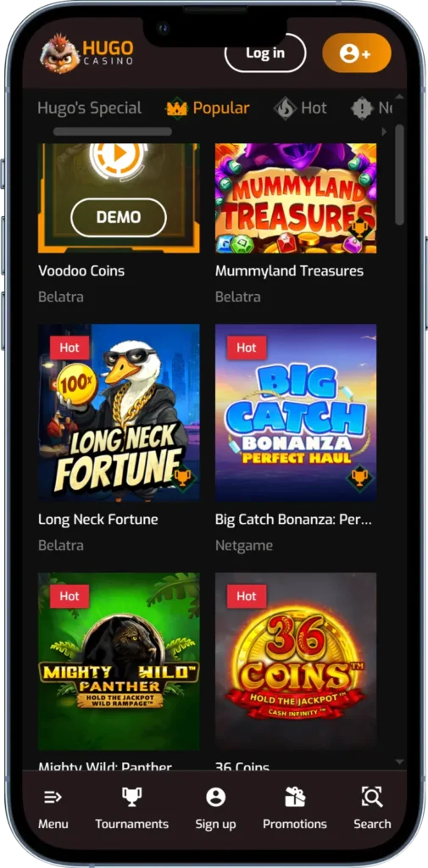This screenshot has width=428, height=868.
Task: Open Tournaments trophy icon
Action: [131, 797]
